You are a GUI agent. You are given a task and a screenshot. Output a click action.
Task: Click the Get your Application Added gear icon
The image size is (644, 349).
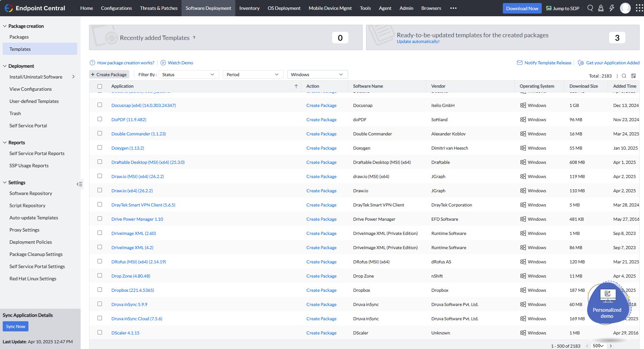tap(581, 63)
